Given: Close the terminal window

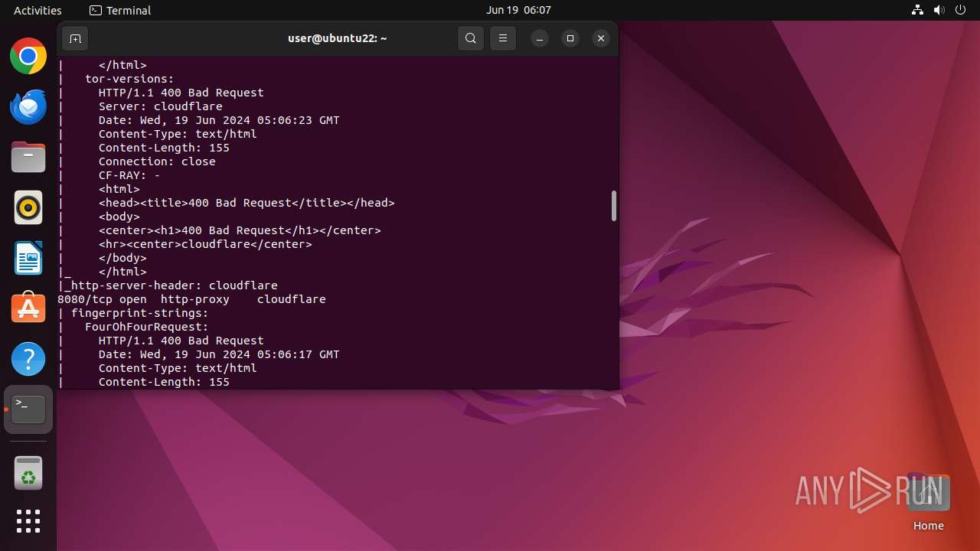Looking at the screenshot, I should (601, 38).
